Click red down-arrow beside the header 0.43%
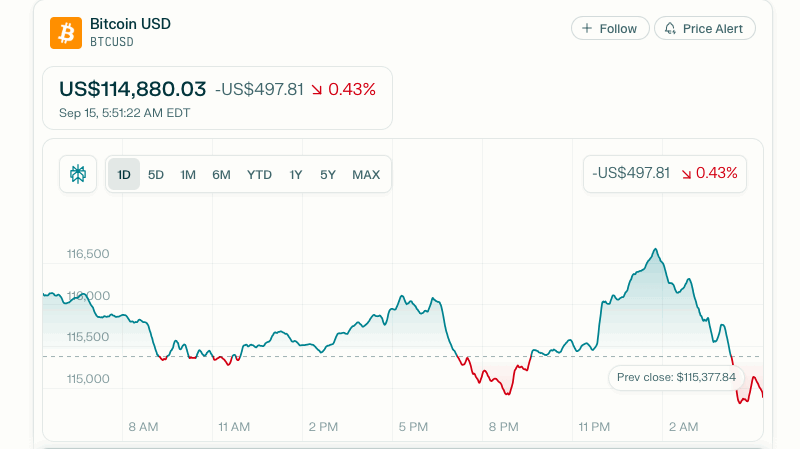Viewport: 800px width, 449px height. 317,90
